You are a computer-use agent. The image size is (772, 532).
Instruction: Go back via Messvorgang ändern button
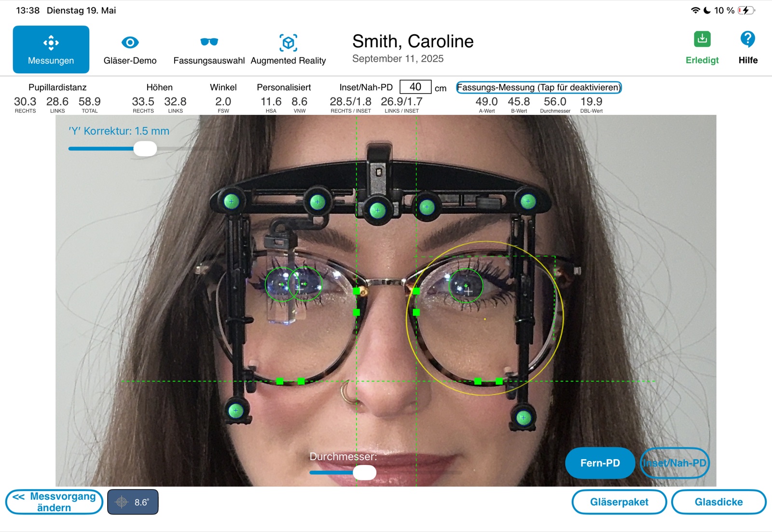[x=54, y=502]
